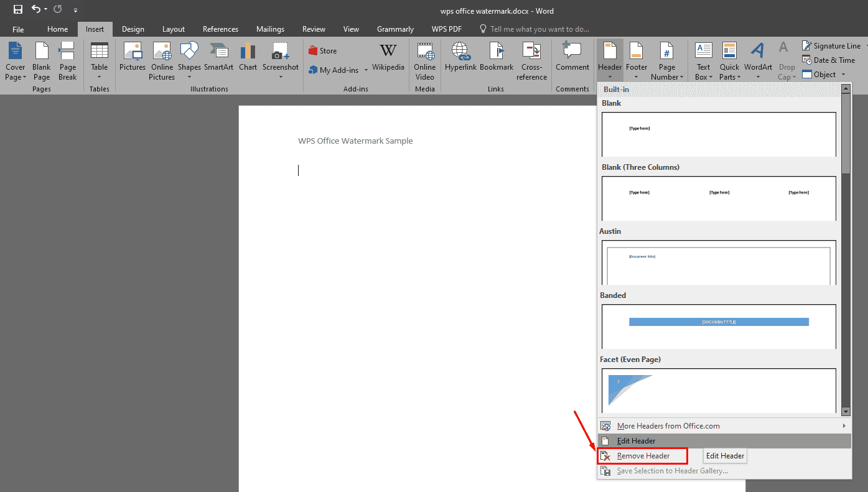Insert a Comment
The image size is (868, 492).
tap(572, 60)
